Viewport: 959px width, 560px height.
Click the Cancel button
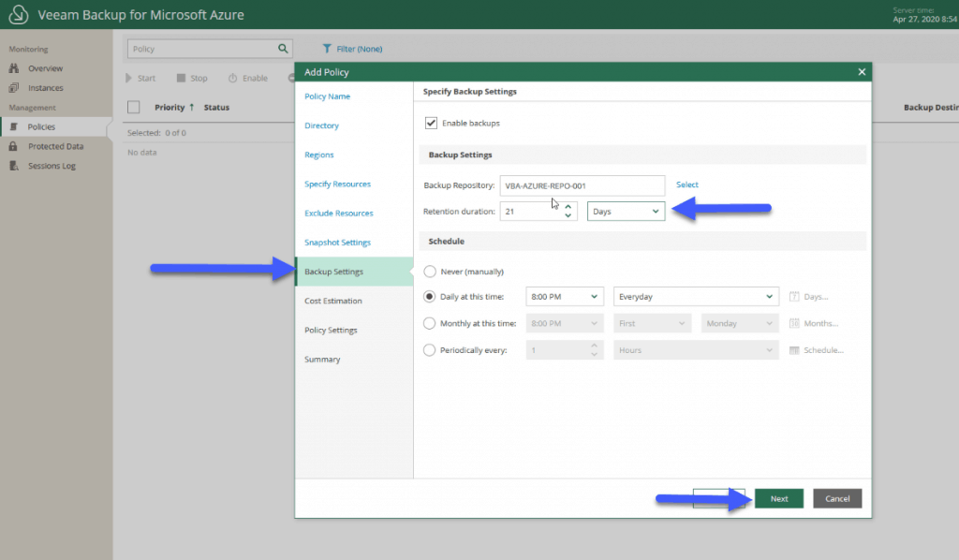pyautogui.click(x=837, y=498)
